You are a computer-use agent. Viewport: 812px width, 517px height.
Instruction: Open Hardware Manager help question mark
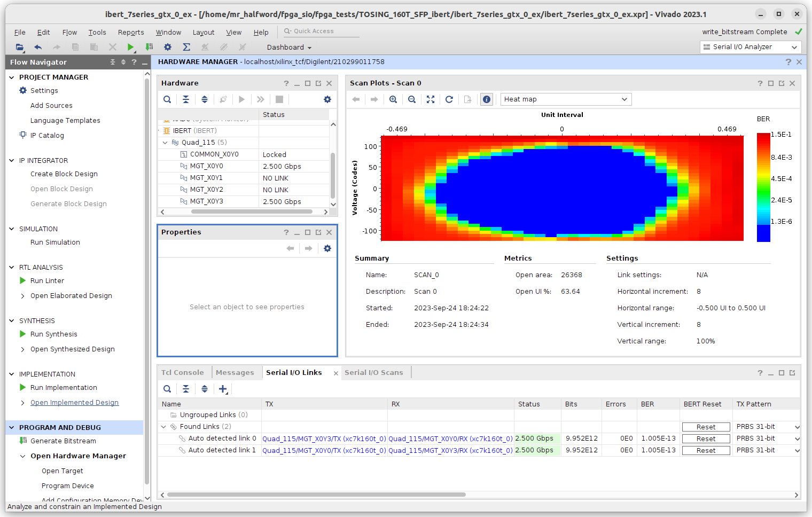coord(788,62)
